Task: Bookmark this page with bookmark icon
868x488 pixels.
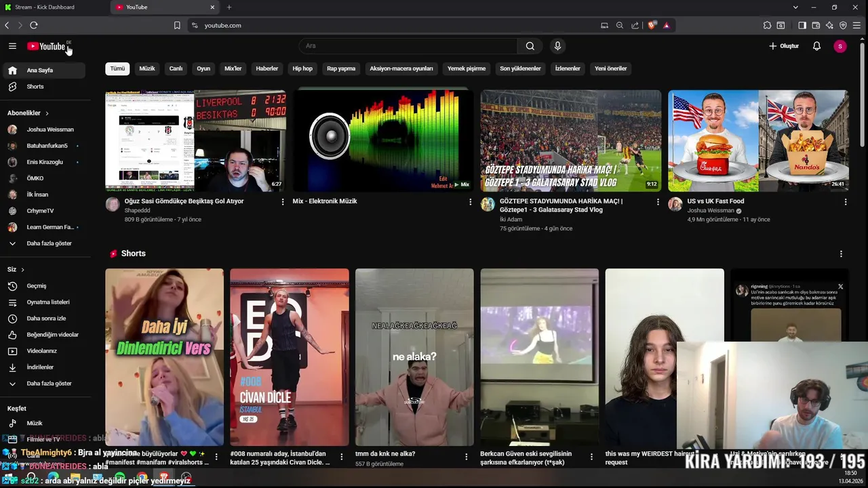Action: pyautogui.click(x=177, y=25)
